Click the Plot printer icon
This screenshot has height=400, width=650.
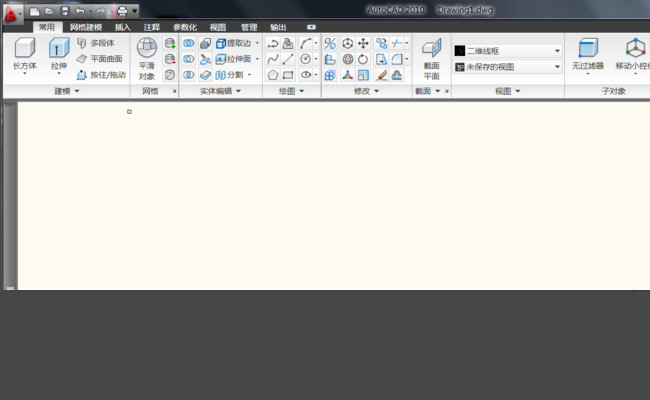click(x=122, y=11)
